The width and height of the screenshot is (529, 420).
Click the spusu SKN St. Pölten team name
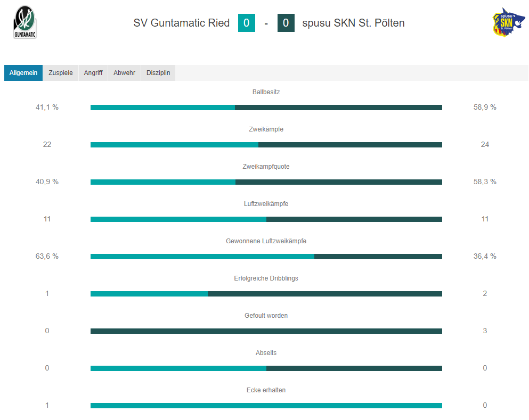353,23
